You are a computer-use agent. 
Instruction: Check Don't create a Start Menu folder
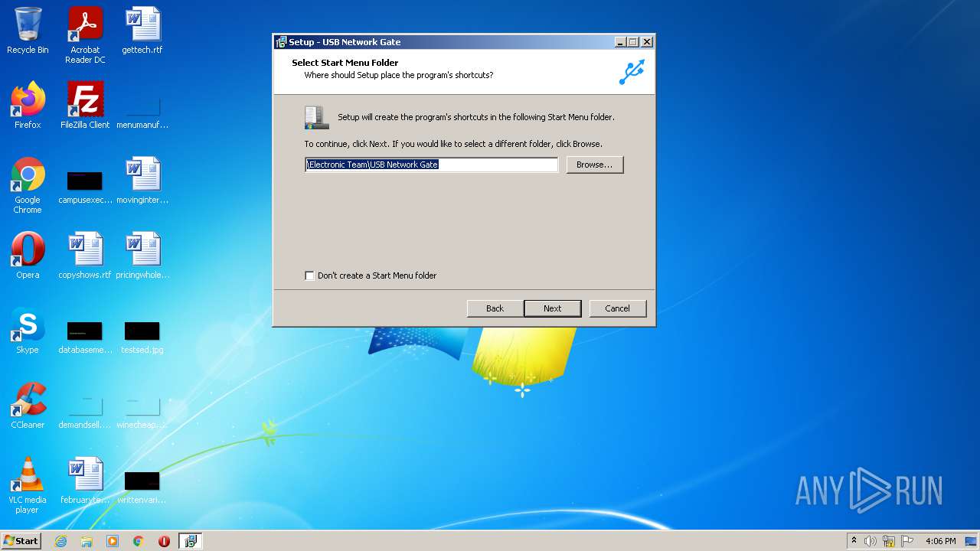(x=309, y=275)
